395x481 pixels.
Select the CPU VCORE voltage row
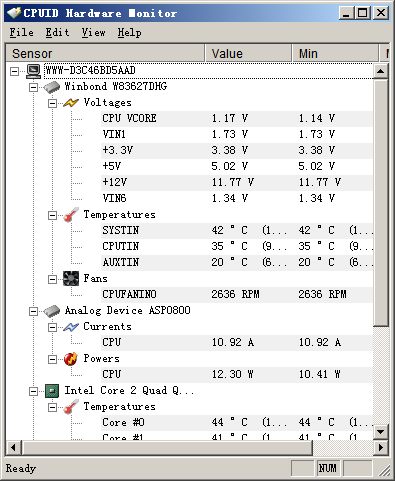[237, 119]
